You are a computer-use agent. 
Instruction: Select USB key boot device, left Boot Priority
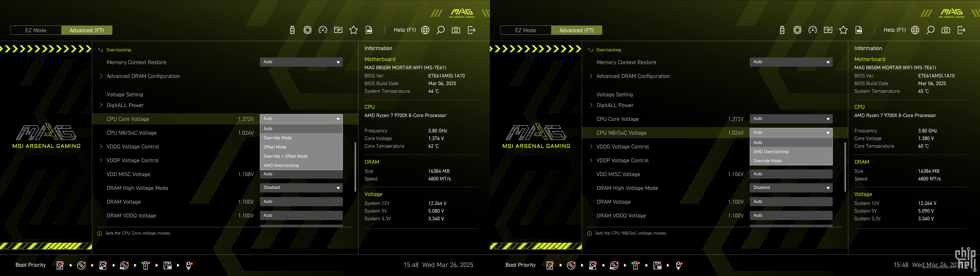pos(146,265)
